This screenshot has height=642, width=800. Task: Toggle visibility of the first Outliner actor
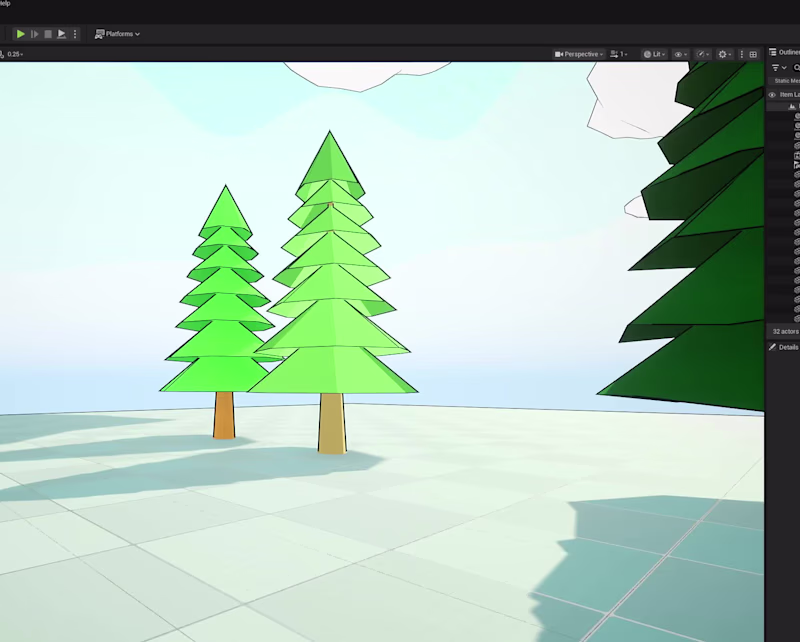tap(772, 115)
